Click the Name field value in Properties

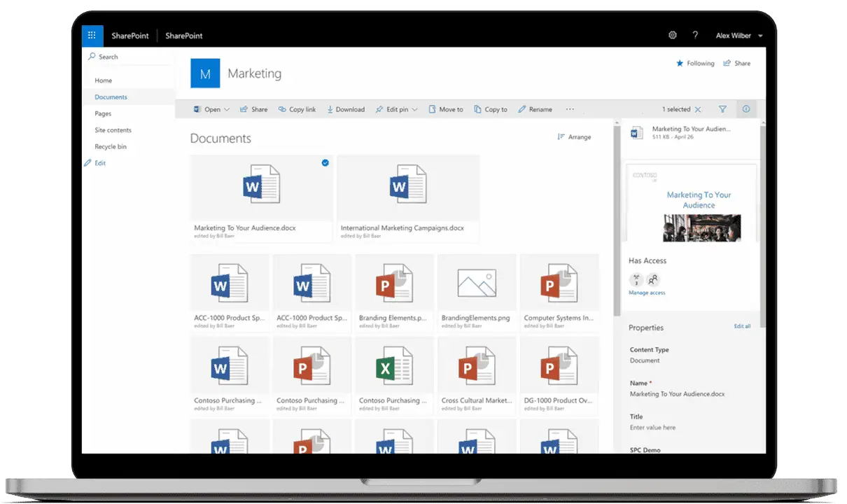click(x=677, y=394)
